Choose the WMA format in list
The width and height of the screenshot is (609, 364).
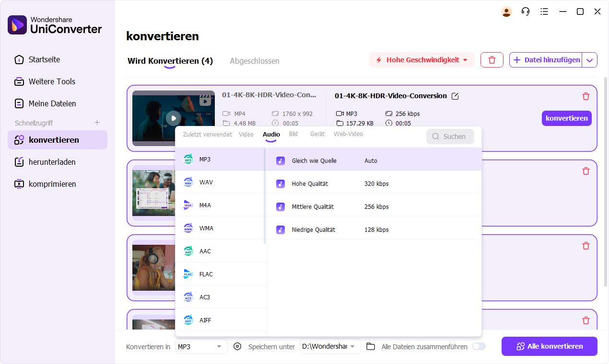click(220, 228)
